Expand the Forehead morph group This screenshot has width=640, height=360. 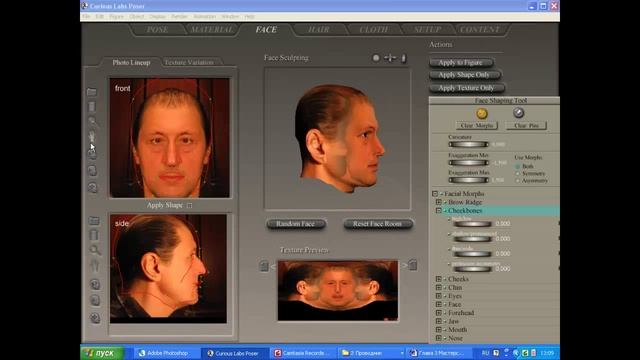pyautogui.click(x=439, y=313)
